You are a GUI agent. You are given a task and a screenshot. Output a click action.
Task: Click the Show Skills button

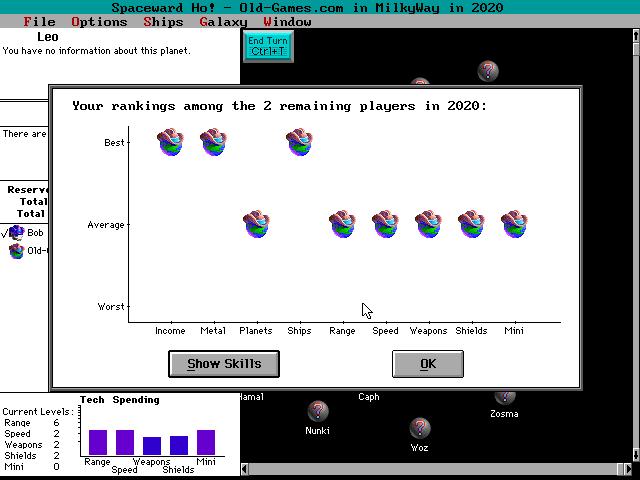[x=224, y=364]
